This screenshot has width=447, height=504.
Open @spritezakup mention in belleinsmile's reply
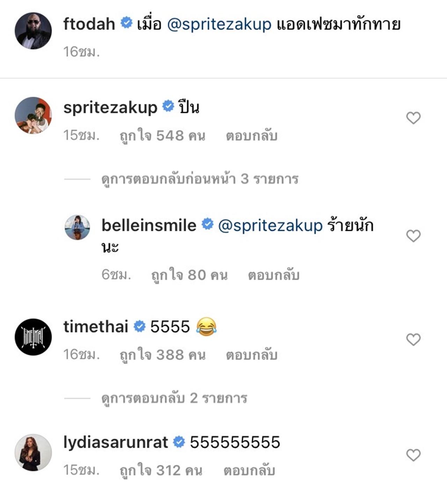(270, 226)
